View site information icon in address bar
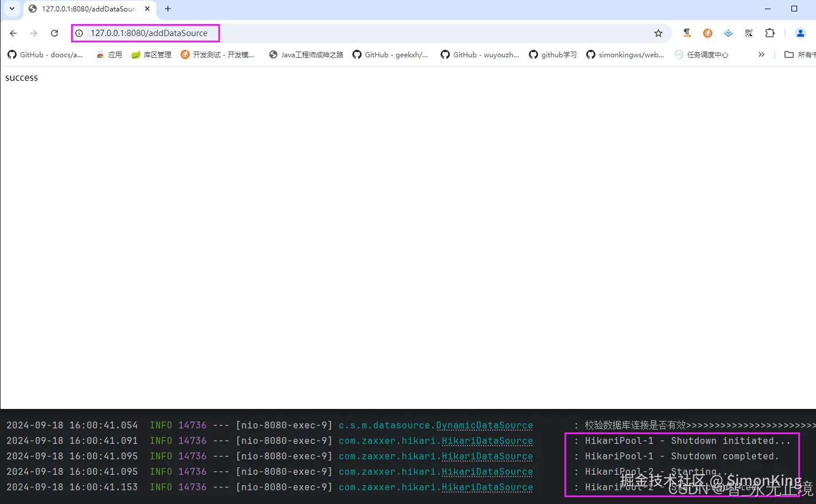Screen dimensions: 816x504 [x=80, y=33]
